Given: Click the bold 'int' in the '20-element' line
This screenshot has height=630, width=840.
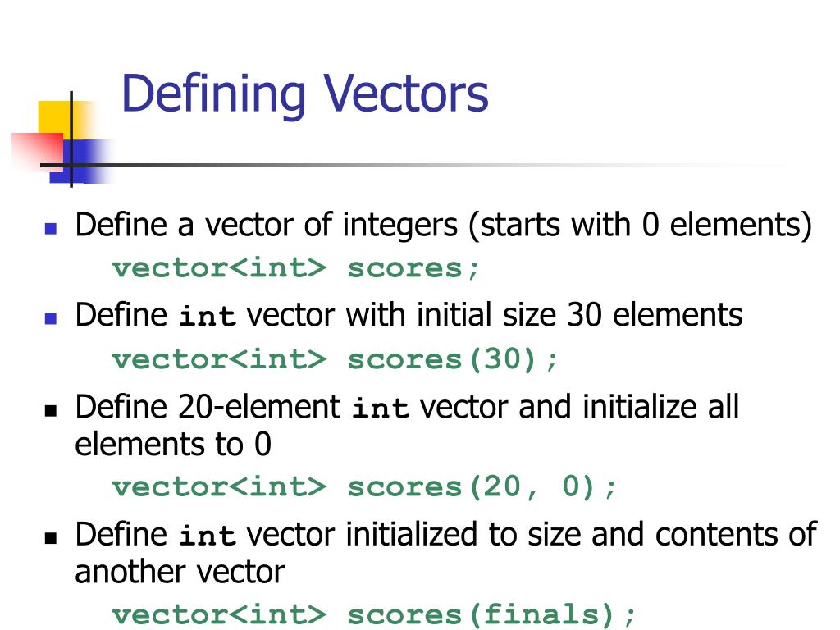Looking at the screenshot, I should 381,408.
